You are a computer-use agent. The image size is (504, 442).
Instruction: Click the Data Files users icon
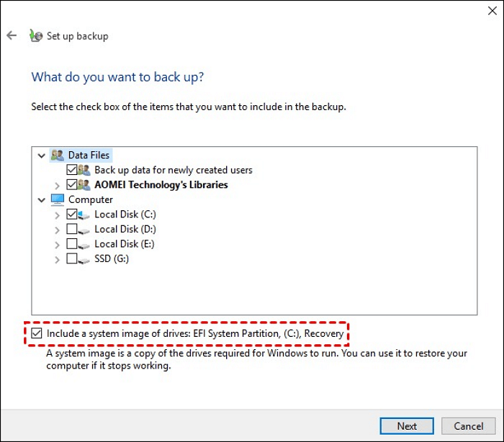[x=58, y=155]
